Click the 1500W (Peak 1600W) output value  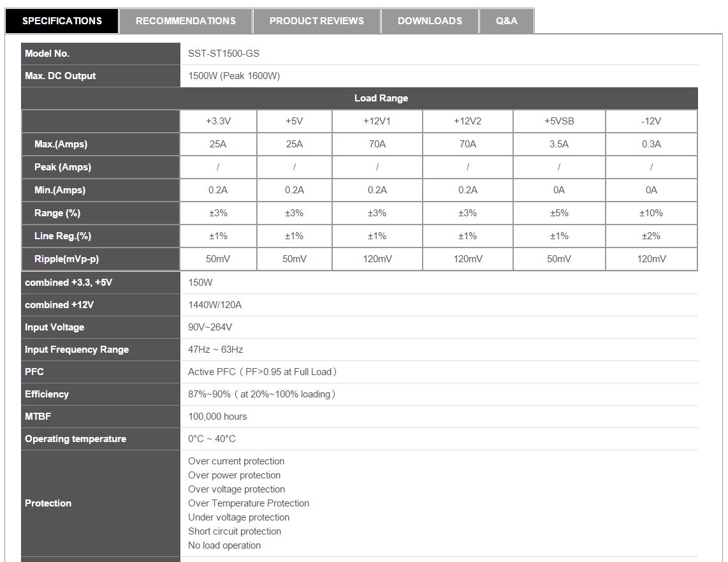point(234,76)
